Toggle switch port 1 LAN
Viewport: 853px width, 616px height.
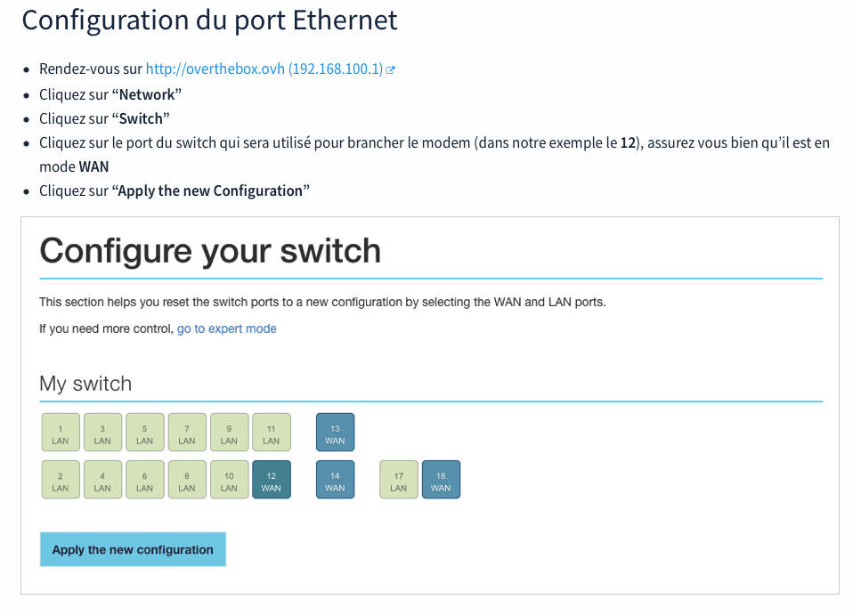click(61, 433)
